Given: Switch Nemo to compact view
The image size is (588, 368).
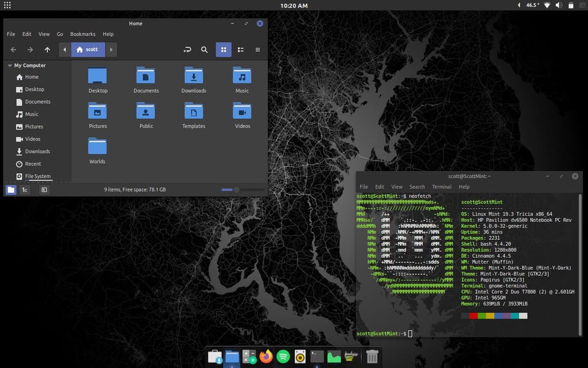Looking at the screenshot, I should coord(257,49).
